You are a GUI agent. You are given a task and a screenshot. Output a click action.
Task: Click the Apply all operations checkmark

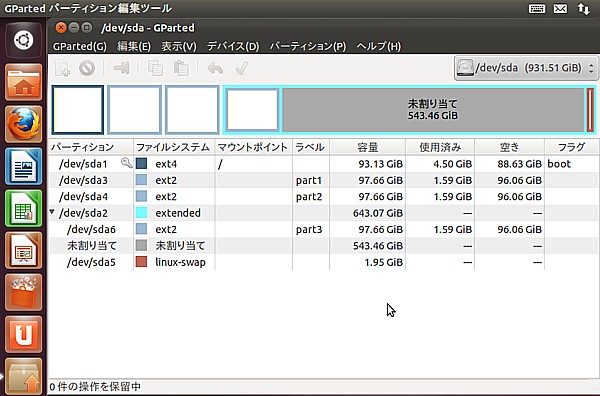click(241, 68)
